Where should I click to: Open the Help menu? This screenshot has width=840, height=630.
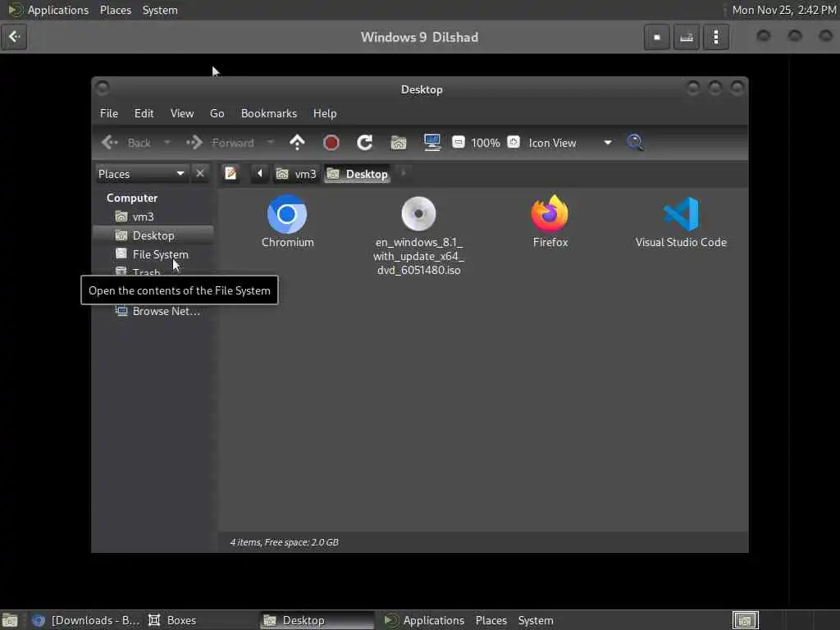coord(325,113)
